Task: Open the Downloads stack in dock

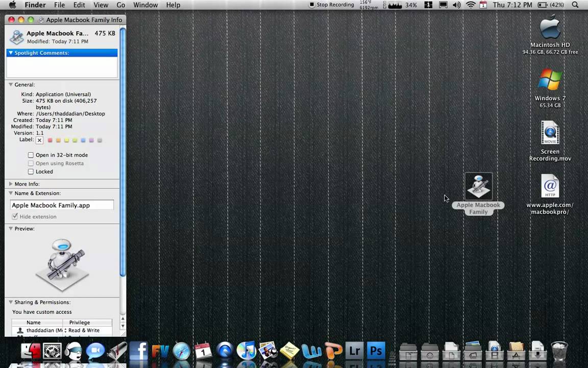Action: [x=538, y=351]
